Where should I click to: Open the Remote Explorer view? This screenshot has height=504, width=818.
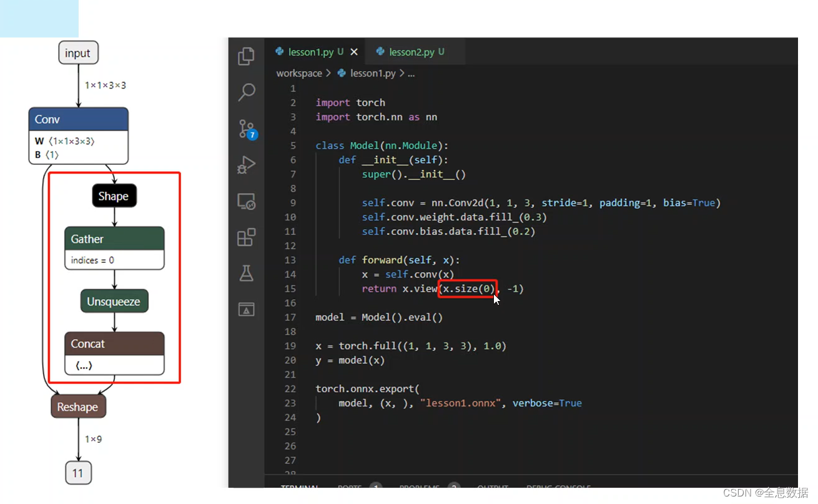tap(246, 201)
